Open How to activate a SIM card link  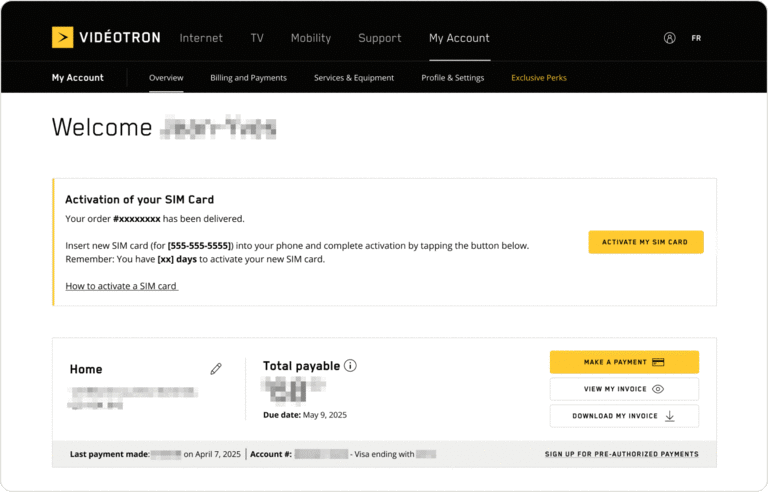[121, 286]
